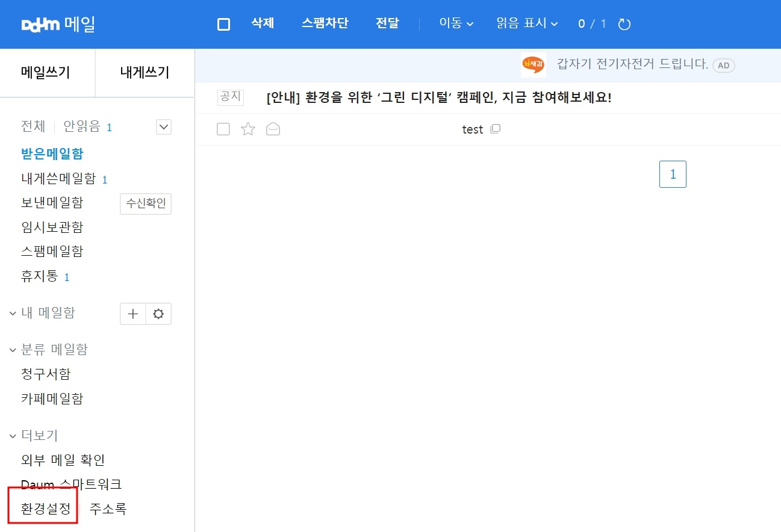Switch to the 내게쓰기 tab
Viewport: 781px width, 532px height.
pyautogui.click(x=145, y=72)
